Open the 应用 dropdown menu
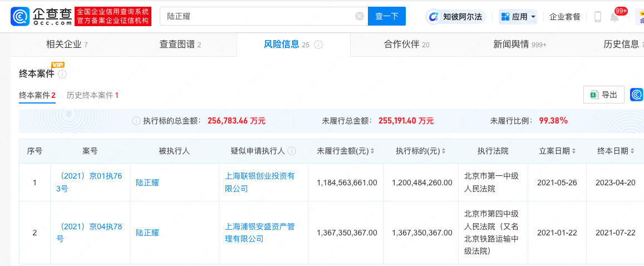The height and width of the screenshot is (266, 644). click(x=518, y=17)
